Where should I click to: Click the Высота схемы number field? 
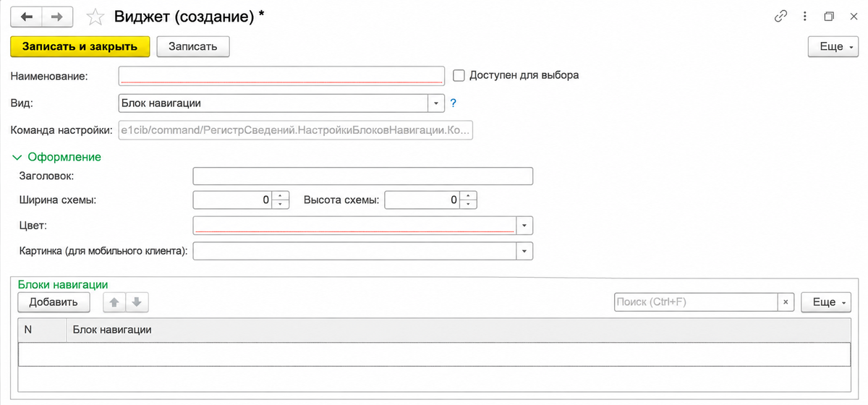click(x=423, y=200)
